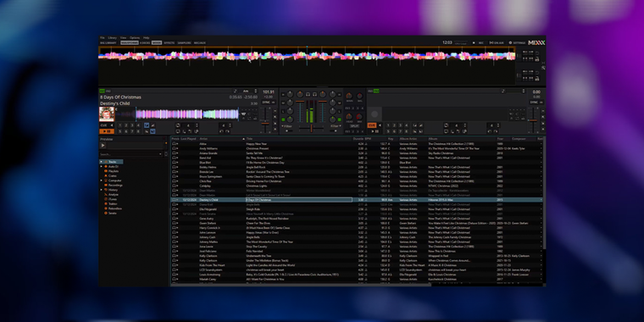Click deck 2 SYNC button

pyautogui.click(x=534, y=103)
